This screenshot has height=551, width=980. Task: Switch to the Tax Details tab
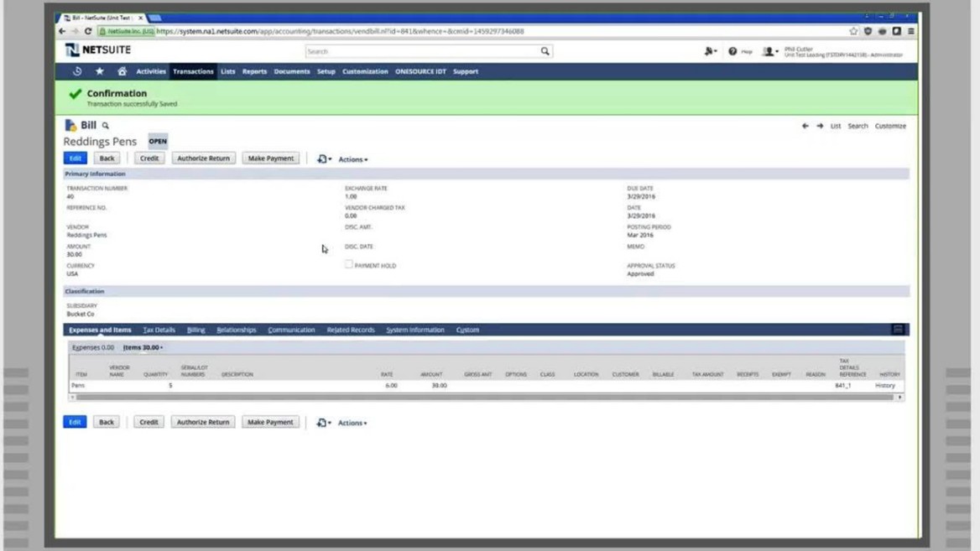click(x=159, y=330)
